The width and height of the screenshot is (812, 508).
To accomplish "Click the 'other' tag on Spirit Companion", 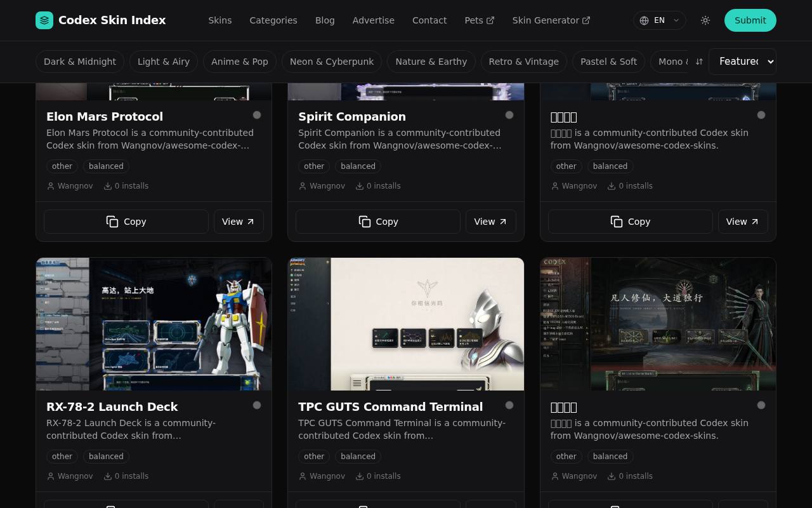I will pos(314,166).
